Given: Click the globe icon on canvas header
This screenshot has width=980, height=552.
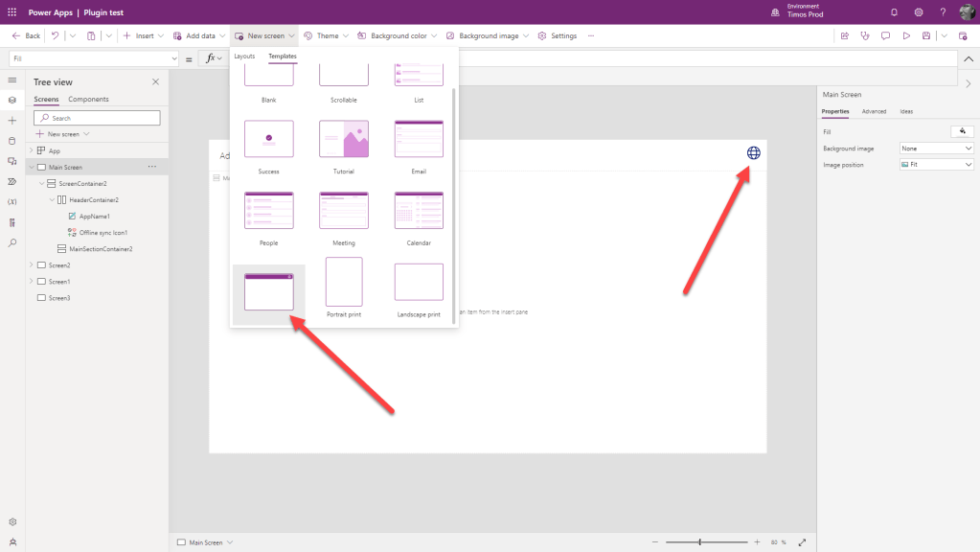Looking at the screenshot, I should [x=754, y=152].
